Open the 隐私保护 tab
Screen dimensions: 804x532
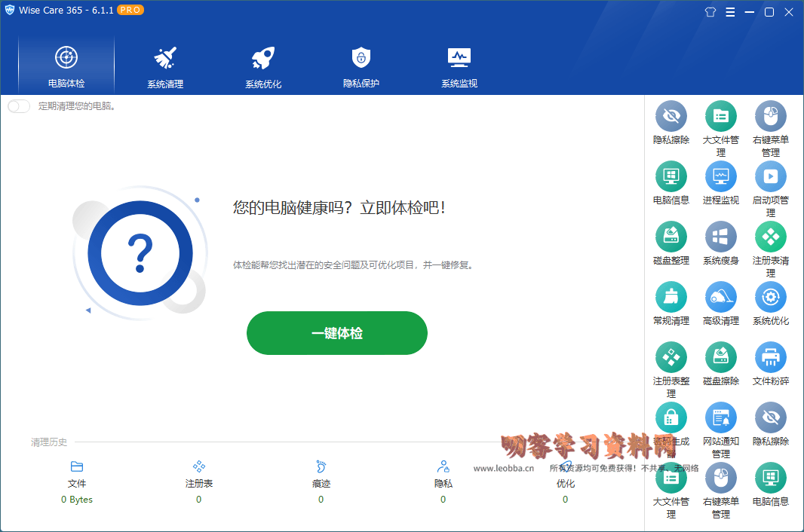tap(361, 66)
